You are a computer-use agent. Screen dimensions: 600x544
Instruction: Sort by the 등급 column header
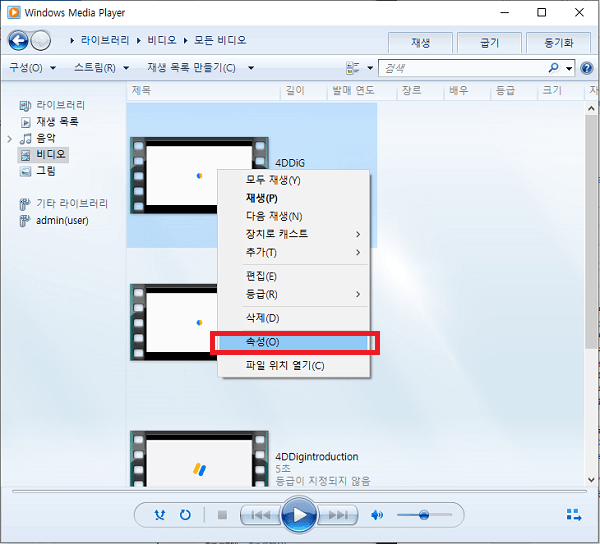(x=514, y=91)
